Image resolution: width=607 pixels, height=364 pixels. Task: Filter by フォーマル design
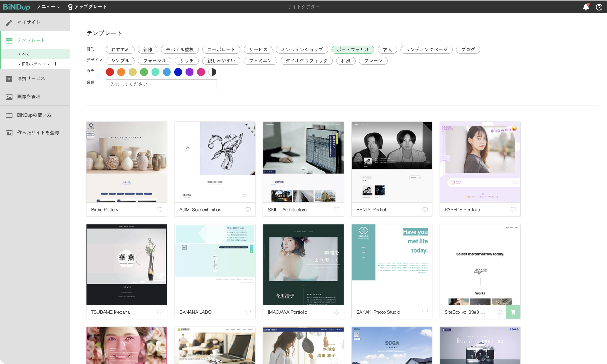pos(155,60)
